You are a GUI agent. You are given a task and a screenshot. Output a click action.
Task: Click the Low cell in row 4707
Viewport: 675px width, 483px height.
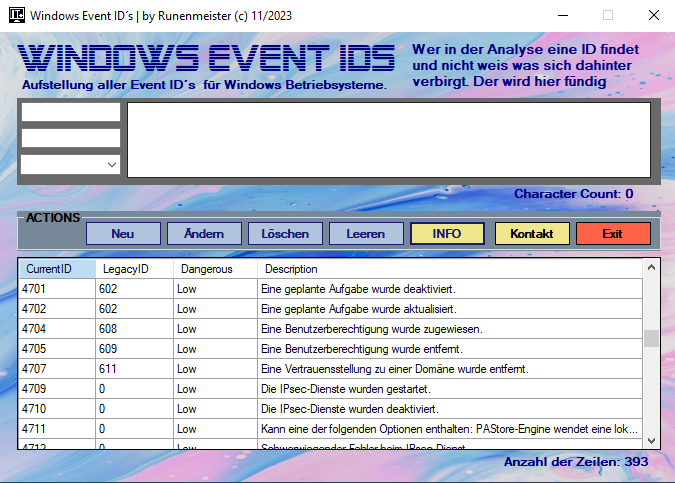point(215,369)
